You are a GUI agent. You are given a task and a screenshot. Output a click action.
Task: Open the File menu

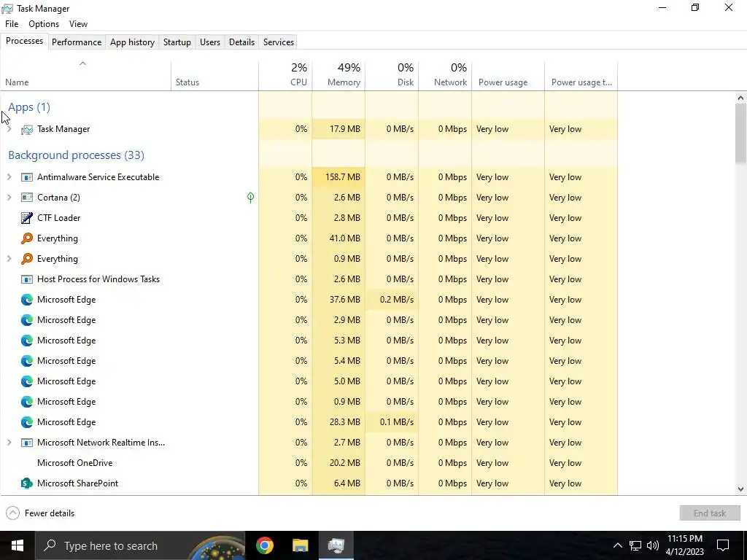click(12, 24)
